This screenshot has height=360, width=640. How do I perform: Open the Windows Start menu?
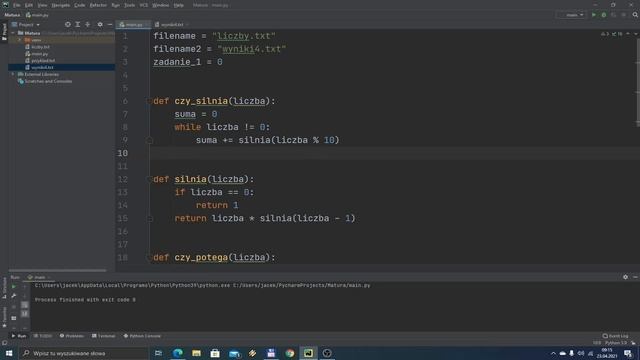coord(9,353)
